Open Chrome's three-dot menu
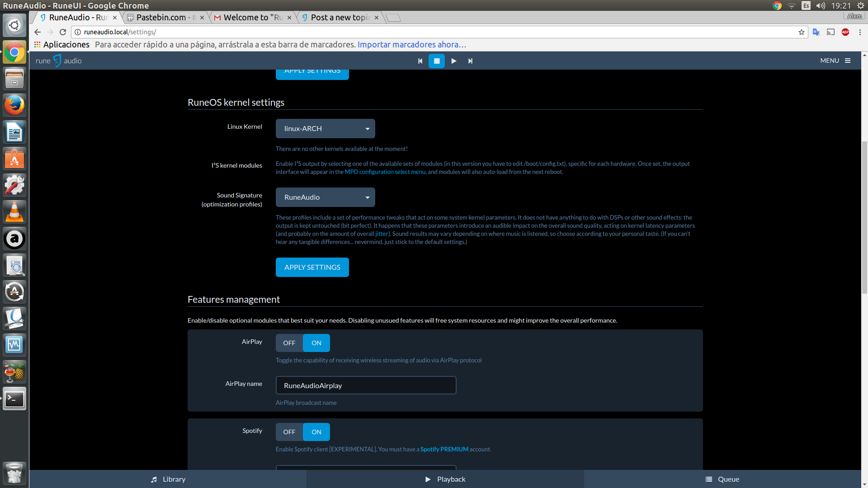The width and height of the screenshot is (868, 488). 860,32
